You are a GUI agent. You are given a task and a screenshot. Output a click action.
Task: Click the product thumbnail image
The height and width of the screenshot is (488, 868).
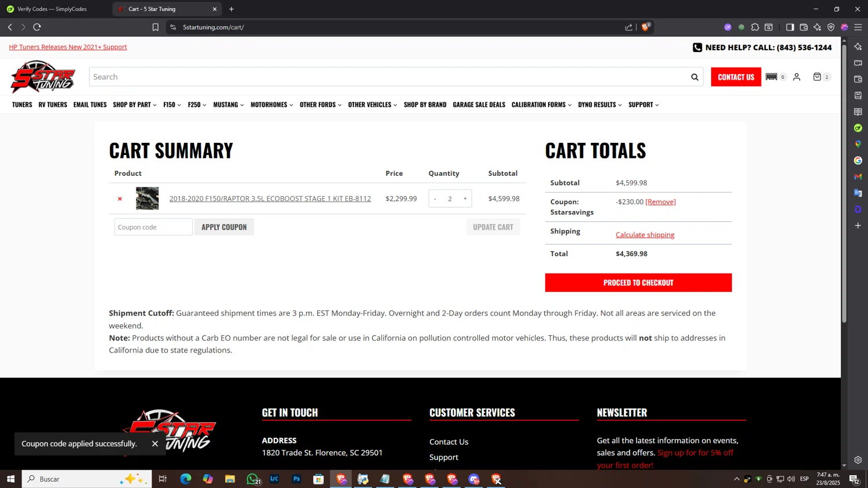click(147, 199)
